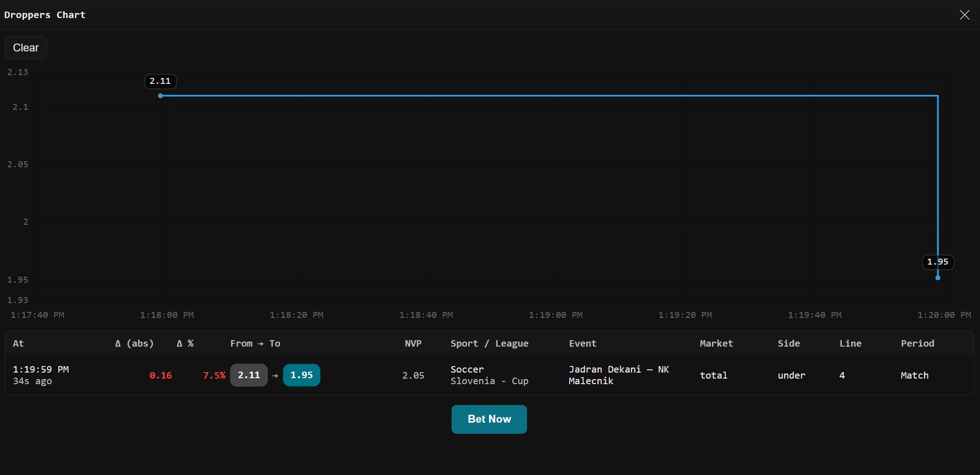Click the Event column header
This screenshot has width=980, height=475.
583,343
